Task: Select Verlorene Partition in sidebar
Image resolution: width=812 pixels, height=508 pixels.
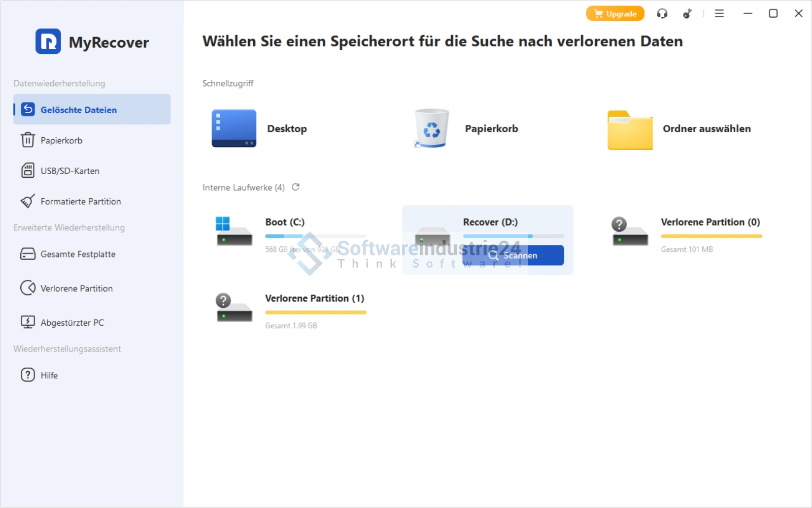Action: 76,289
